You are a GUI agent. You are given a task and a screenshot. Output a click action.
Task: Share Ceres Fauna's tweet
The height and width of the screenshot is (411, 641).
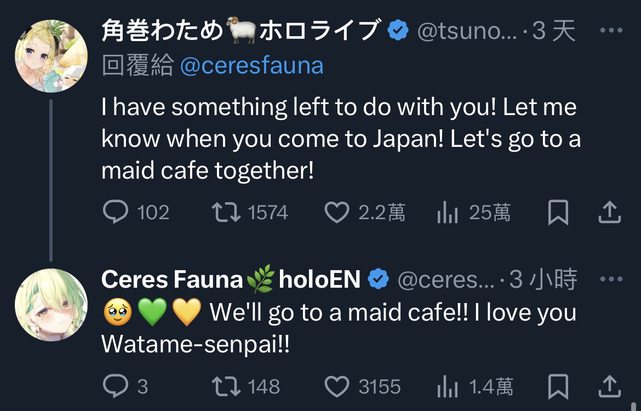(x=609, y=385)
